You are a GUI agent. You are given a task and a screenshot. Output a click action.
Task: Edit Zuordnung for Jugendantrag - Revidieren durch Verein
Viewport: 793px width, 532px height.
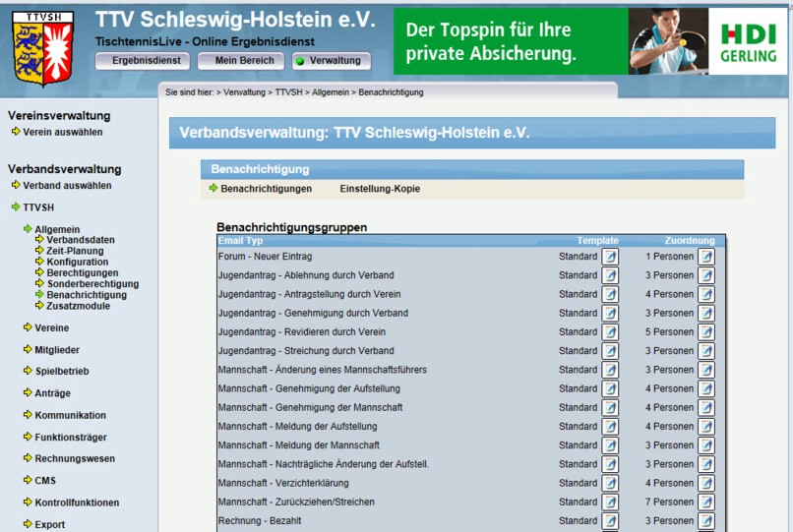coord(705,332)
